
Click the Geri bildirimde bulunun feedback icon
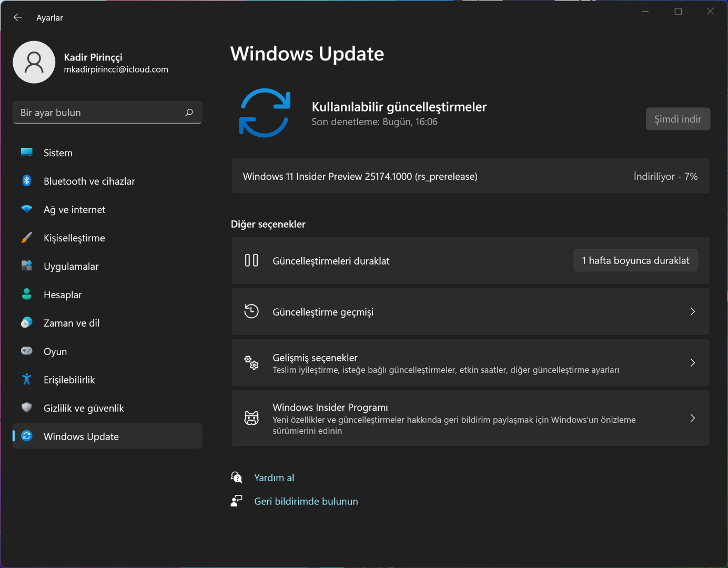point(237,501)
